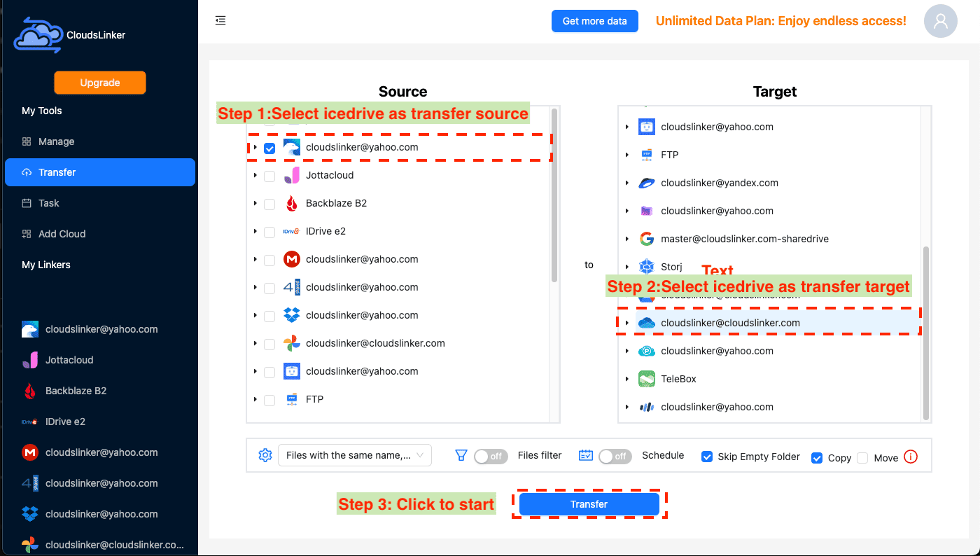Open the Manage menu item
This screenshot has width=980, height=556.
pyautogui.click(x=99, y=141)
